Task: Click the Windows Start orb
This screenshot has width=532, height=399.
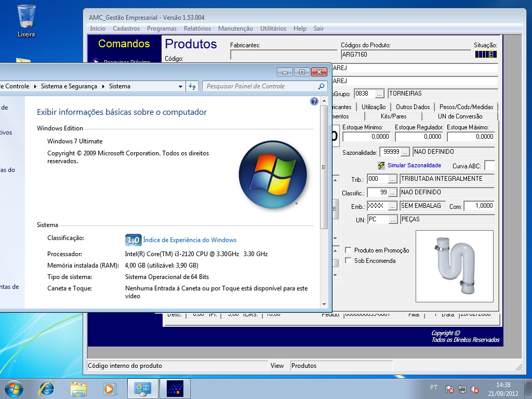Action: pos(14,389)
